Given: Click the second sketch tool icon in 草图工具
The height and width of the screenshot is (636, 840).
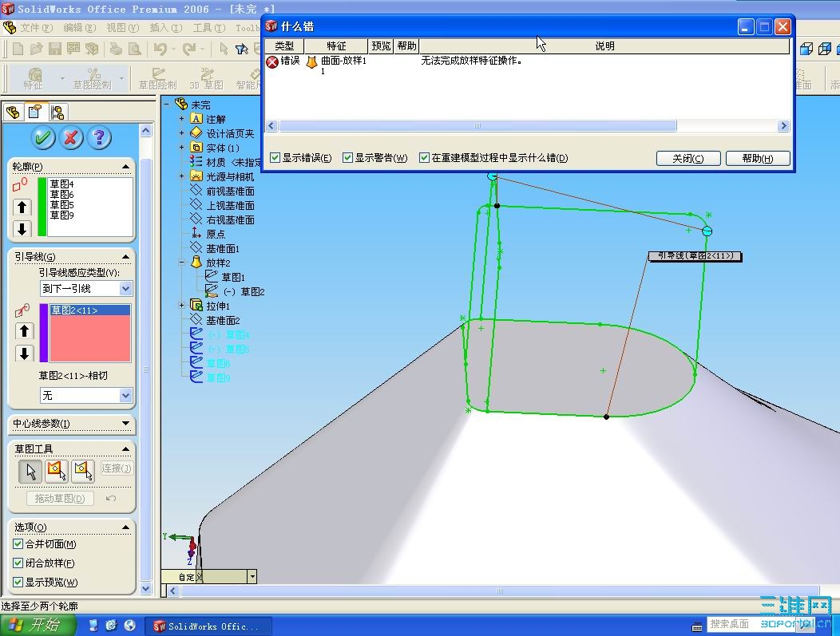Looking at the screenshot, I should [56, 471].
